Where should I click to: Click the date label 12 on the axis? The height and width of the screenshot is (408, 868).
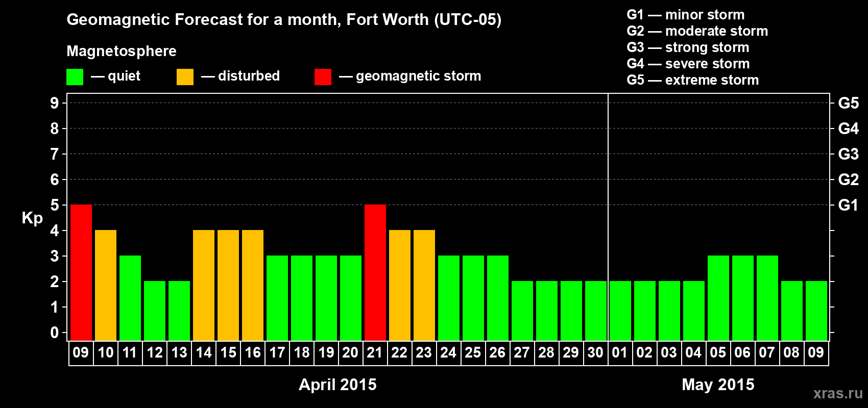click(155, 352)
